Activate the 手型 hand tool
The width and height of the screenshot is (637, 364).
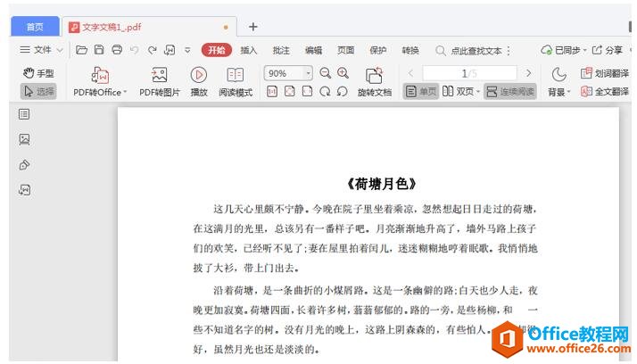coord(38,73)
